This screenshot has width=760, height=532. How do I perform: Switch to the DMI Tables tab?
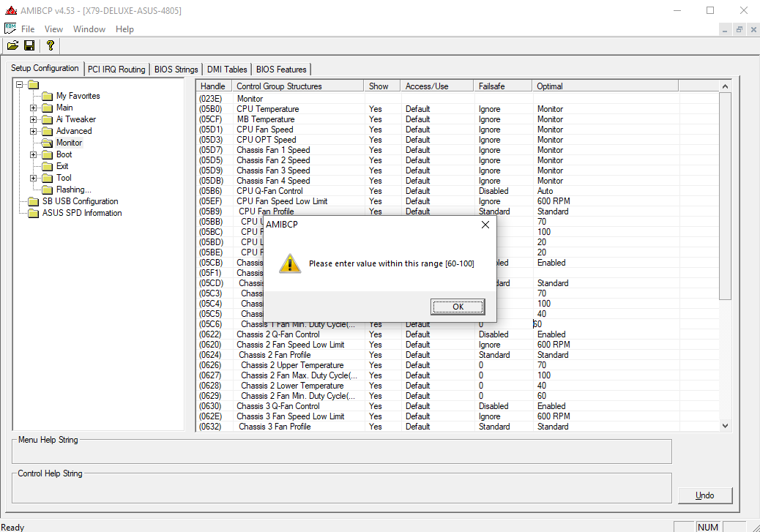[227, 70]
